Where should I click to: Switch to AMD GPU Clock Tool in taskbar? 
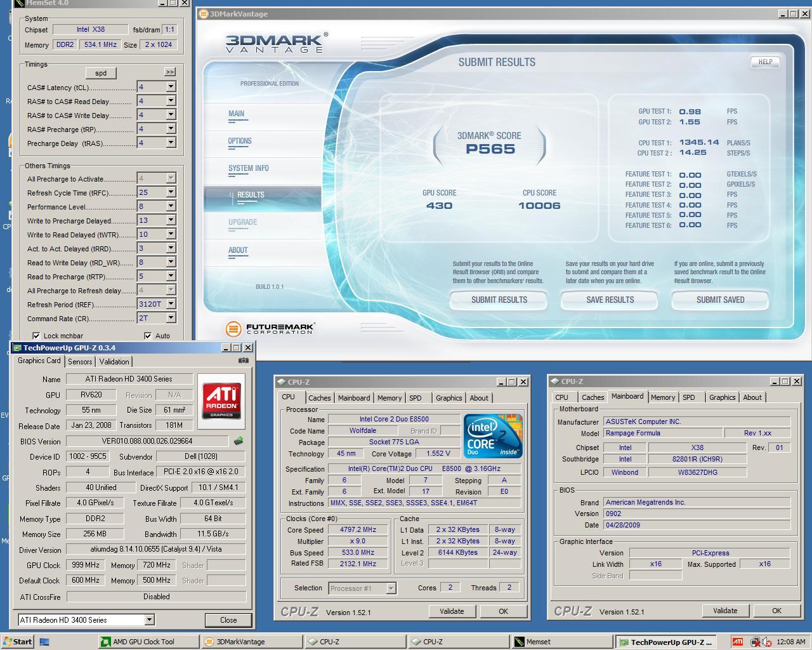149,642
